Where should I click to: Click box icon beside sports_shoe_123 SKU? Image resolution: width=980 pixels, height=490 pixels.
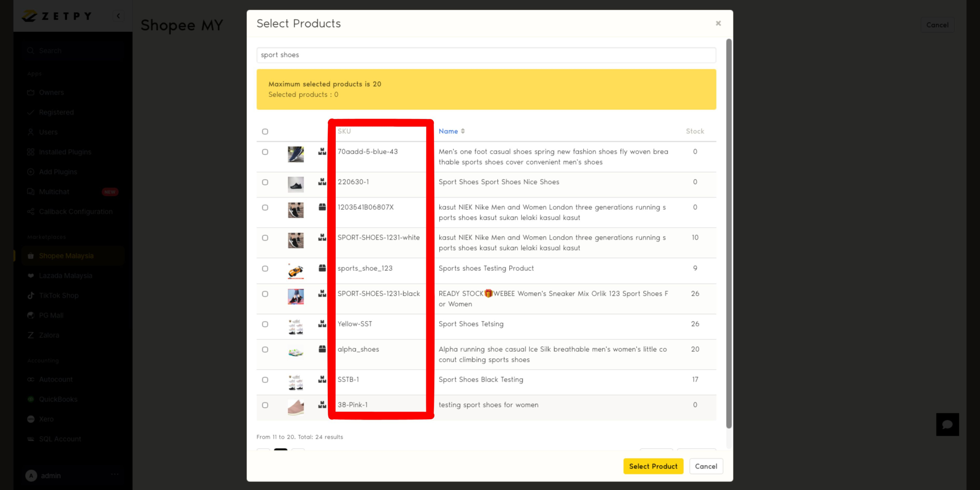tap(322, 268)
